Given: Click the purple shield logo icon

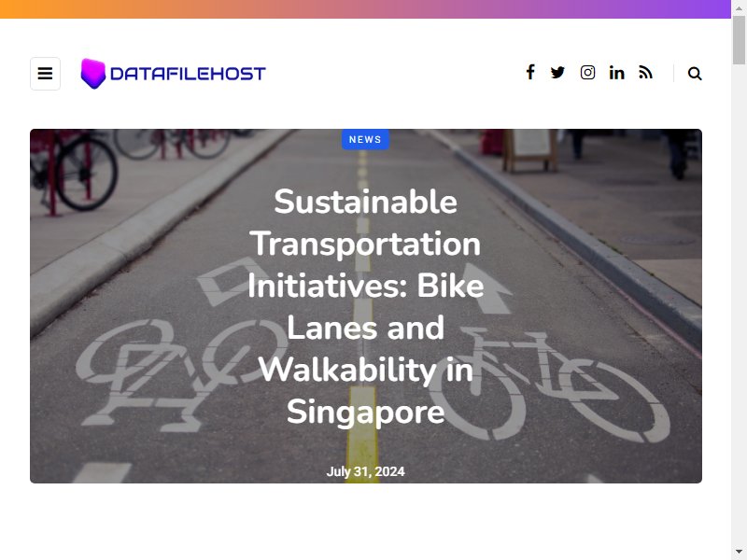Looking at the screenshot, I should [92, 74].
